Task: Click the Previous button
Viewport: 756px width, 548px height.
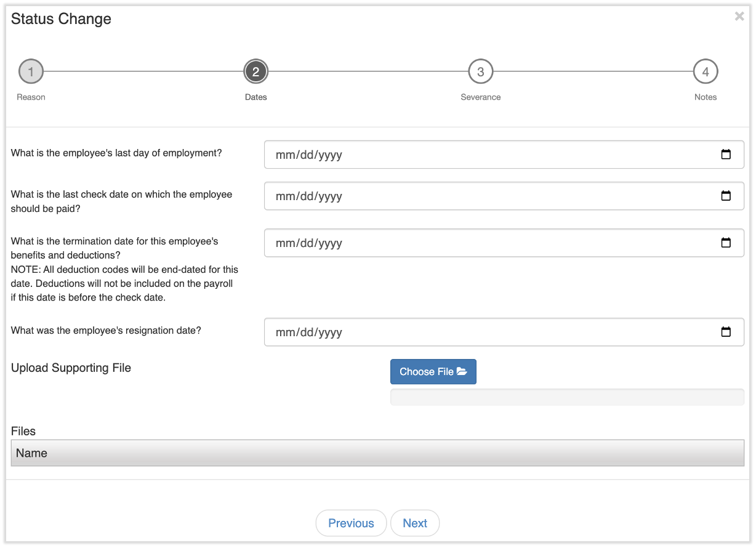Action: (x=351, y=523)
